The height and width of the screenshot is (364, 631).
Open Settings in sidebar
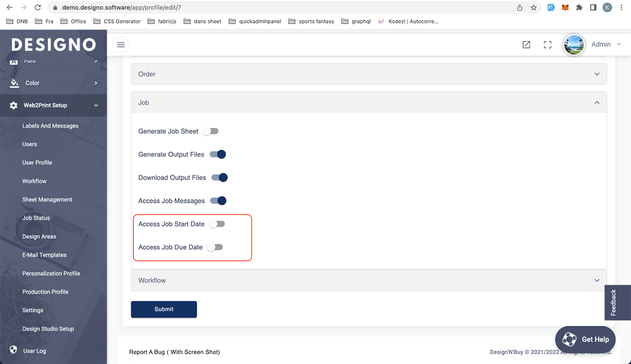click(33, 310)
